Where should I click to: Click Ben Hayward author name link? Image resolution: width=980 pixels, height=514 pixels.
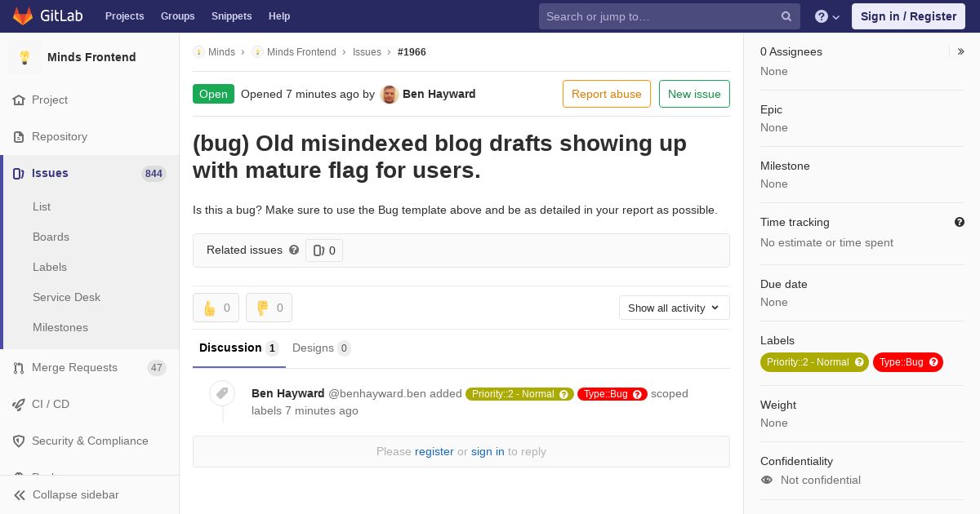pos(439,94)
